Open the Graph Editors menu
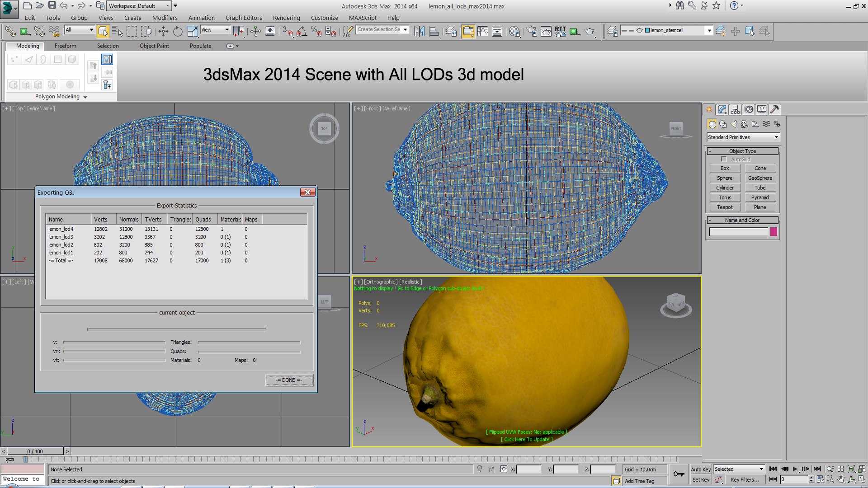The width and height of the screenshot is (868, 488). coord(244,18)
